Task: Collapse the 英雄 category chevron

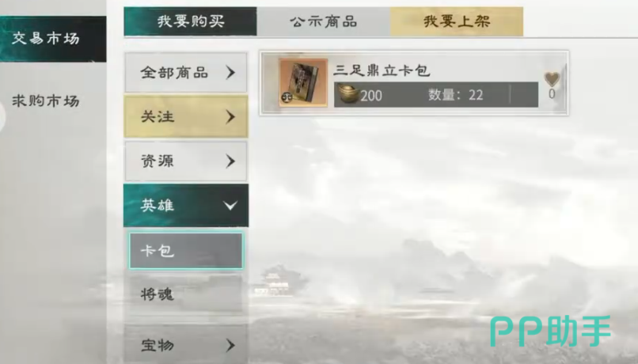Action: pyautogui.click(x=230, y=206)
